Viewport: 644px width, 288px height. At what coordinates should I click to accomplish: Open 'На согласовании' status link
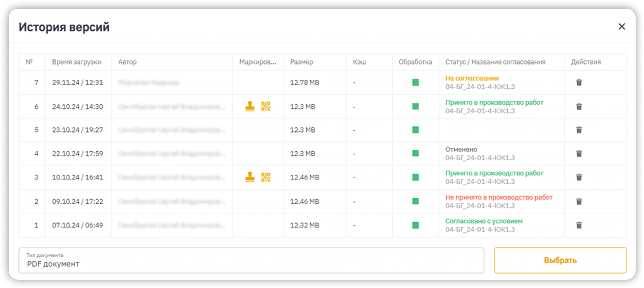tap(472, 78)
